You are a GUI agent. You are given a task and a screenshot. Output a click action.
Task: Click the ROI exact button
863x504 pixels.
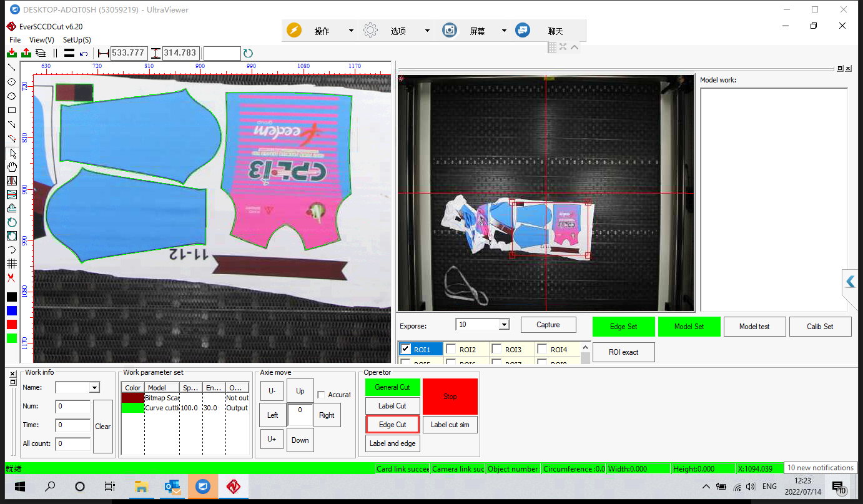click(624, 352)
